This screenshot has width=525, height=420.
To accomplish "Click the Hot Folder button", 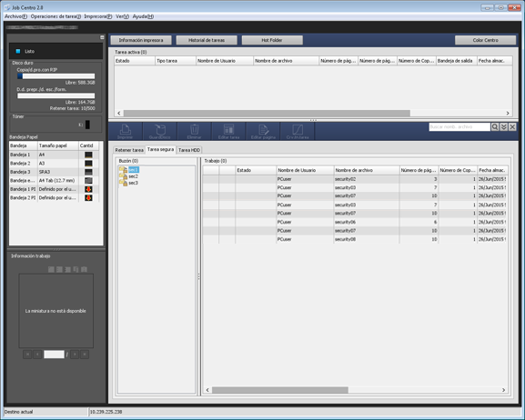I will pyautogui.click(x=272, y=40).
